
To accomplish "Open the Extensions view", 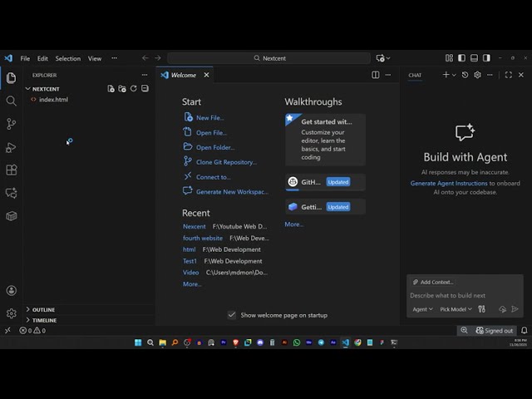I will [x=11, y=170].
